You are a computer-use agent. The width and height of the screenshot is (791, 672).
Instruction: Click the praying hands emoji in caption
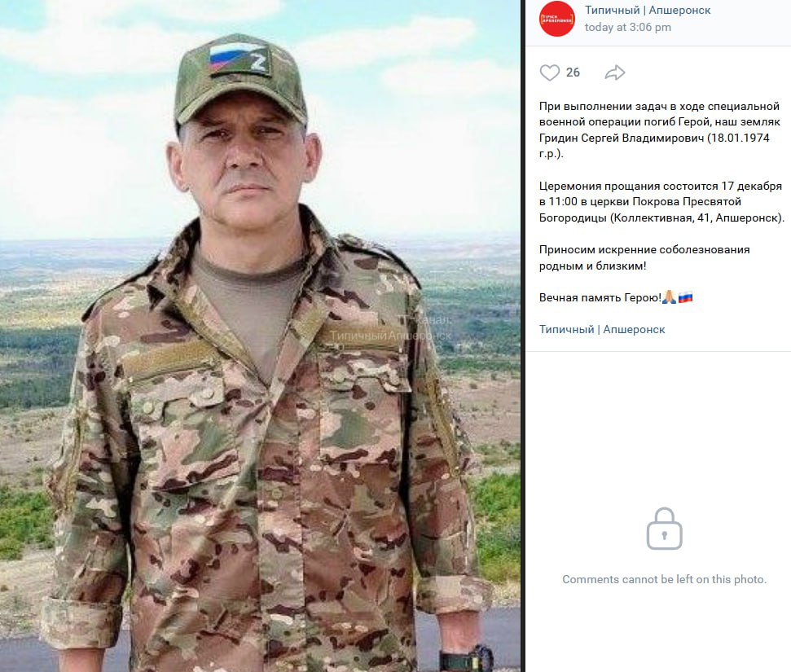point(669,297)
